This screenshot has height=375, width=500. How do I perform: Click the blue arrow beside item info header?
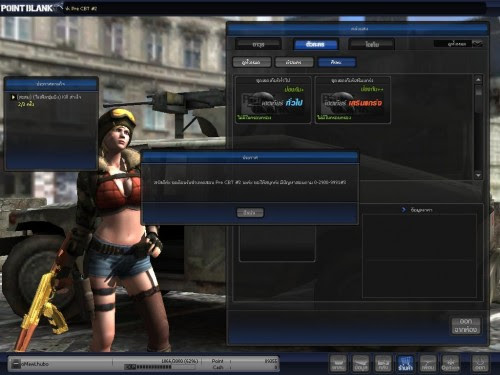click(404, 210)
